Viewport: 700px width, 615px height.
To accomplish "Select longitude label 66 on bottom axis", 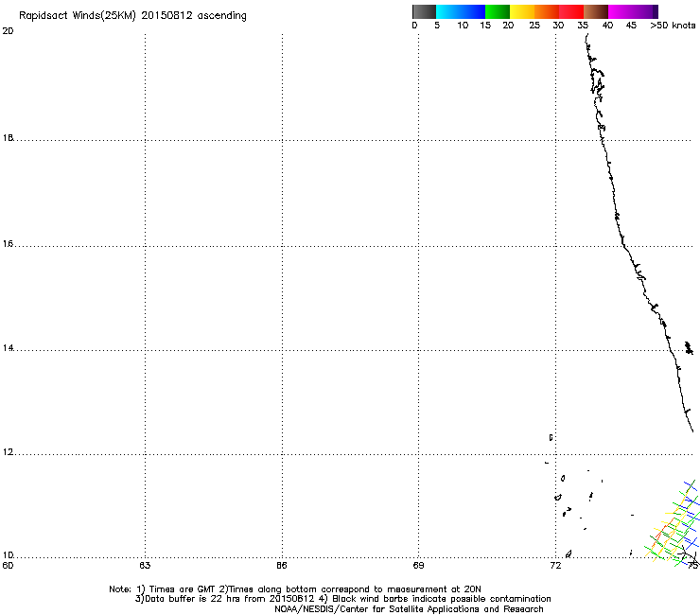I will pos(282,566).
